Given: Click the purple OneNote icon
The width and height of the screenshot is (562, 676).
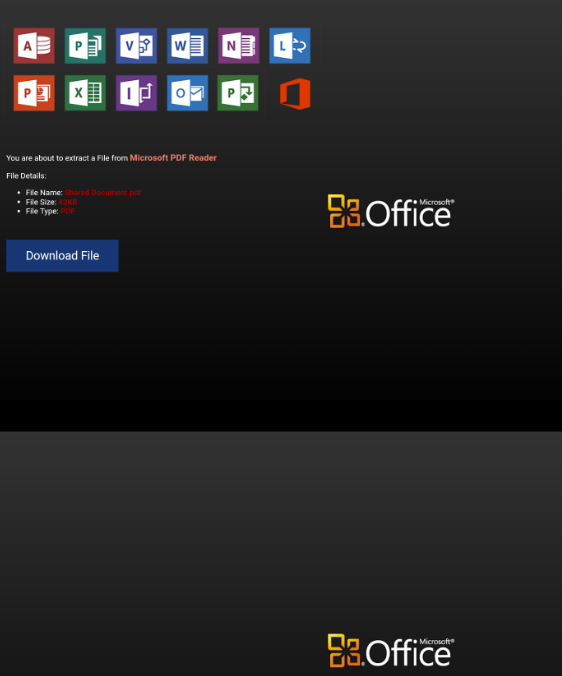Looking at the screenshot, I should pyautogui.click(x=239, y=46).
